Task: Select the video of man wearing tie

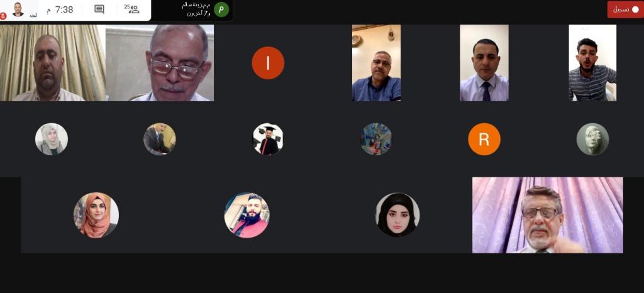Action: [x=484, y=63]
